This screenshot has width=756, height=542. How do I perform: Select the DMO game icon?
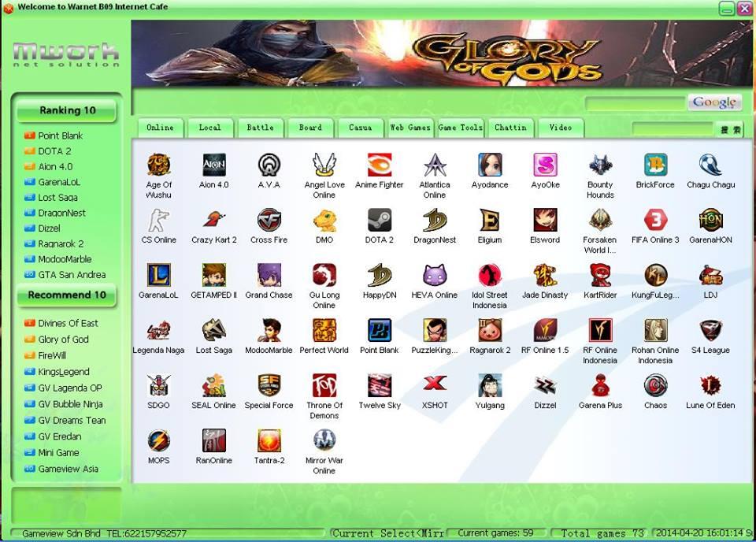[324, 221]
